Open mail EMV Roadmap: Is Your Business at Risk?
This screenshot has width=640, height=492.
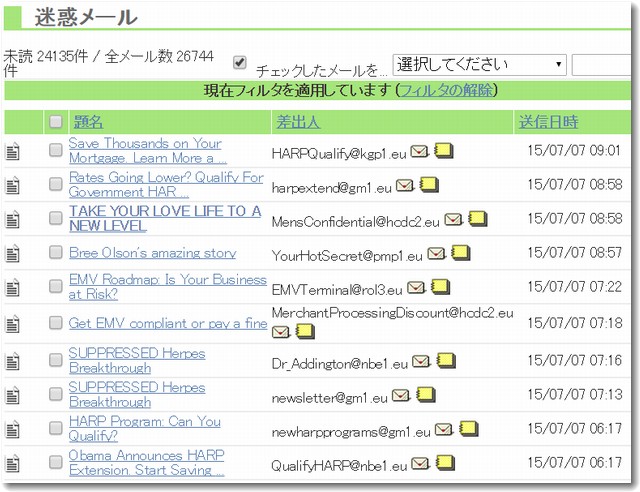click(168, 287)
